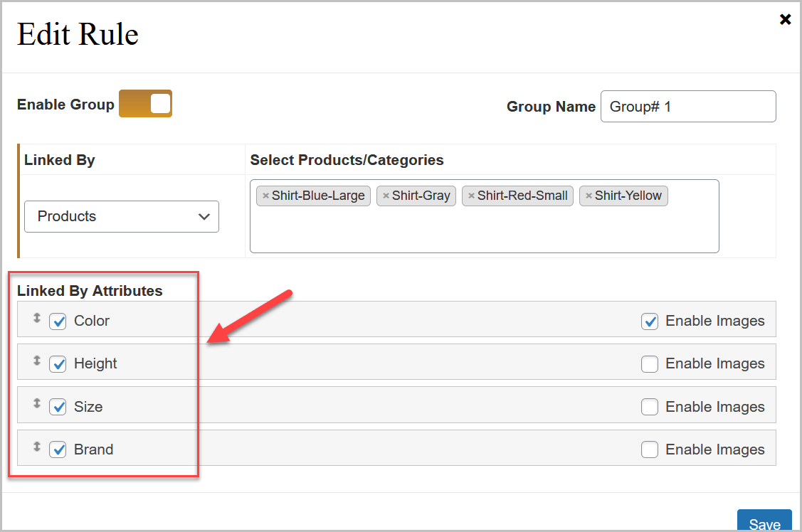
Task: Remove the Shirt-Red-Small product tag
Action: [471, 196]
